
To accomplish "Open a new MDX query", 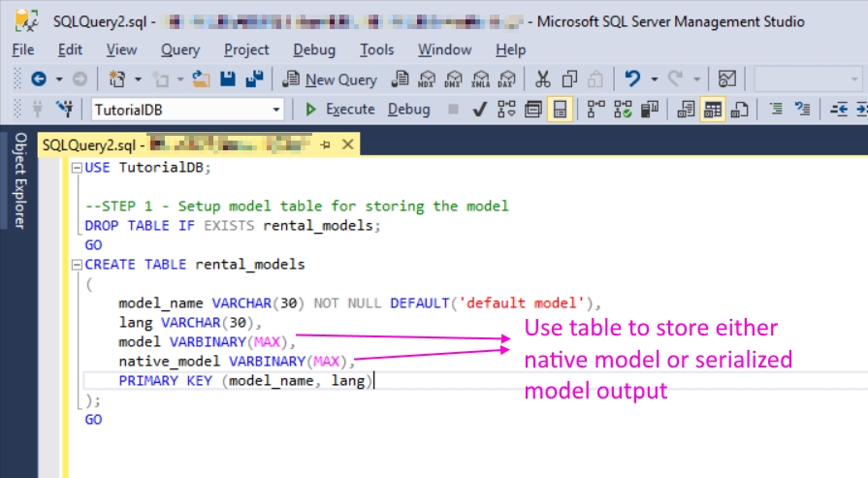I will coord(427,80).
